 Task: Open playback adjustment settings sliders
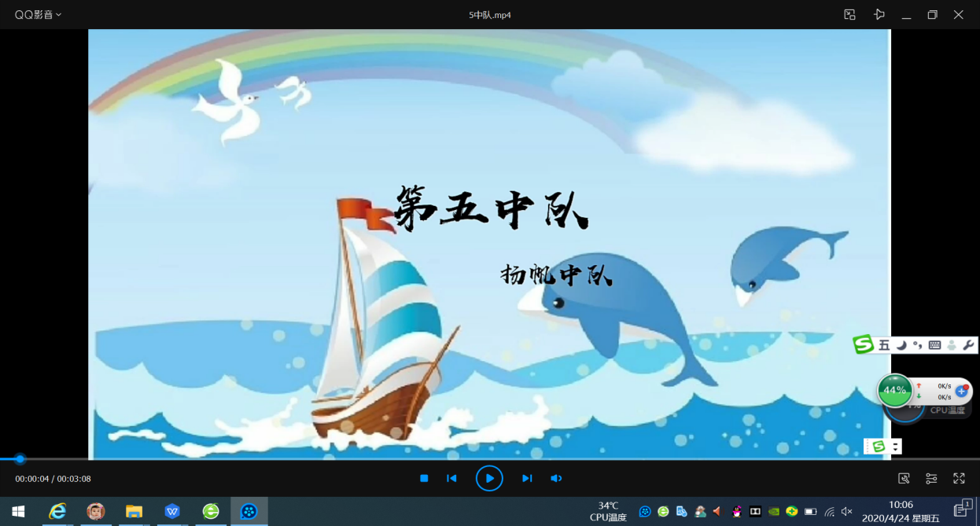pos(931,478)
